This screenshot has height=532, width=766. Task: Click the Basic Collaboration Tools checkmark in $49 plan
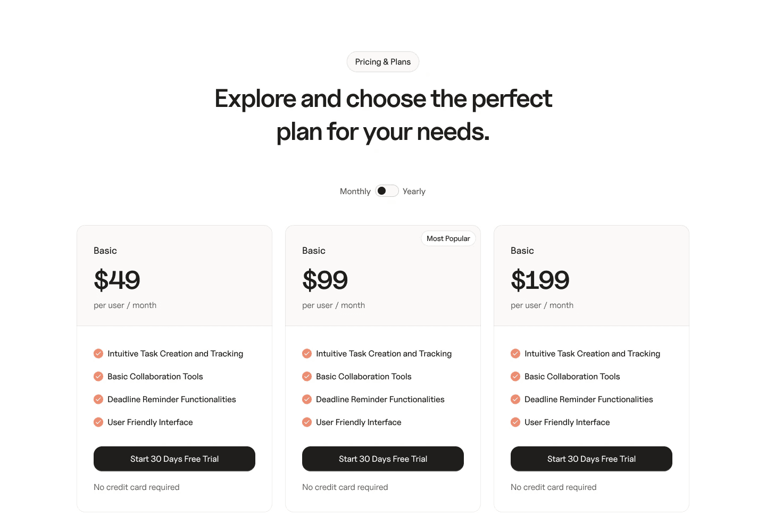(98, 376)
